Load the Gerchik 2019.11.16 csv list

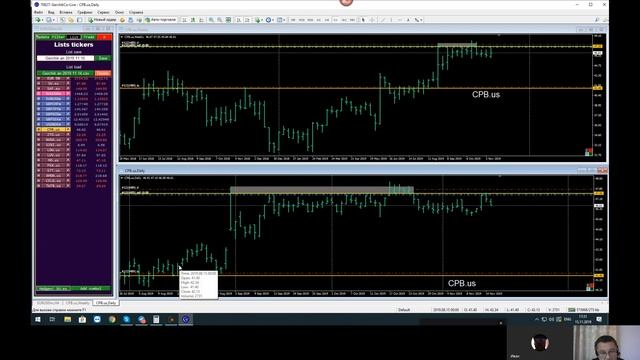[65, 73]
